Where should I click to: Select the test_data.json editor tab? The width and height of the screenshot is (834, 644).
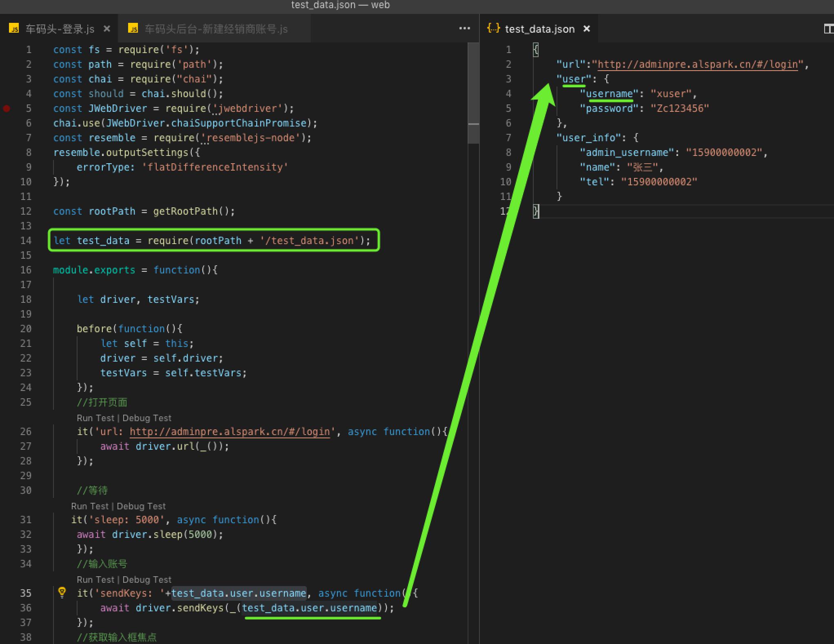(539, 29)
